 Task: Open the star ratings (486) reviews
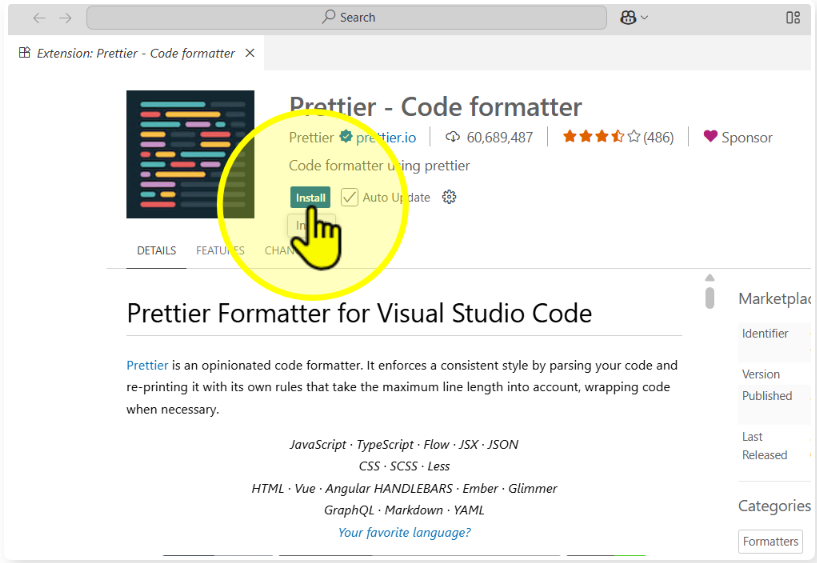618,137
